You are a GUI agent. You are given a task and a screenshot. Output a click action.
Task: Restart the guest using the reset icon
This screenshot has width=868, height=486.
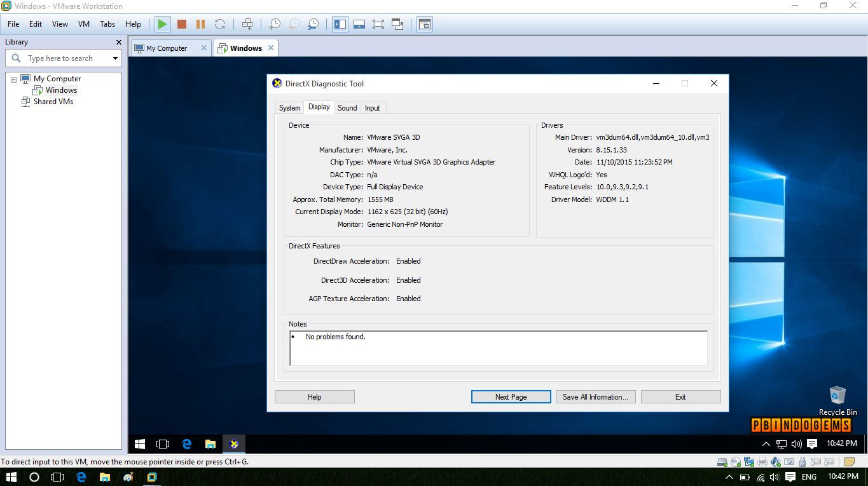(x=220, y=24)
